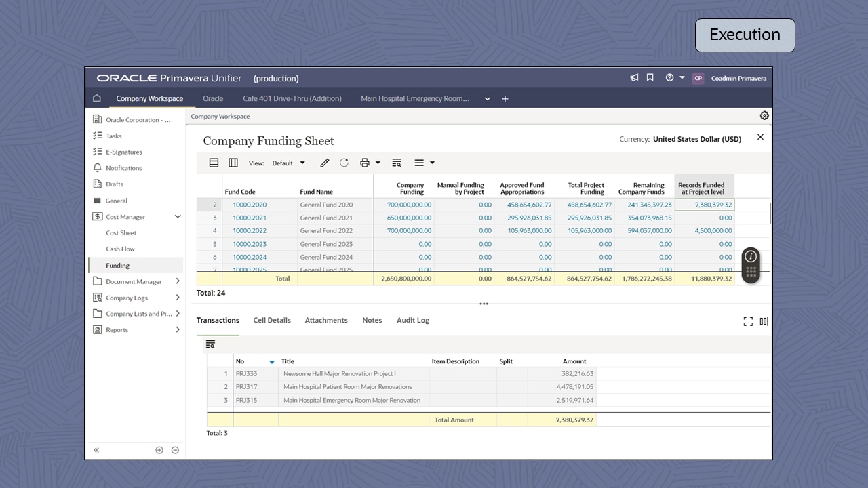Click the announcements megaphone icon
Screen dimensions: 868x488
pos(634,78)
